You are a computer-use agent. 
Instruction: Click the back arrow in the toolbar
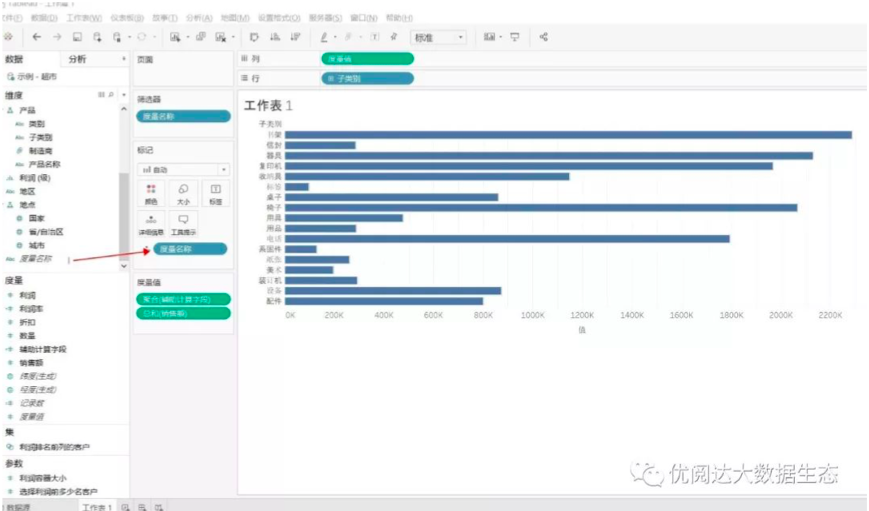tap(36, 37)
